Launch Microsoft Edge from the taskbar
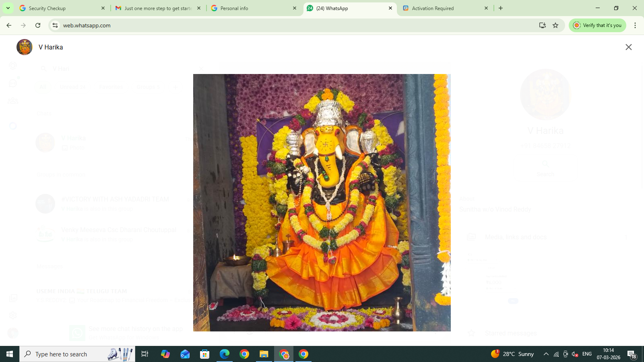 pos(224,354)
